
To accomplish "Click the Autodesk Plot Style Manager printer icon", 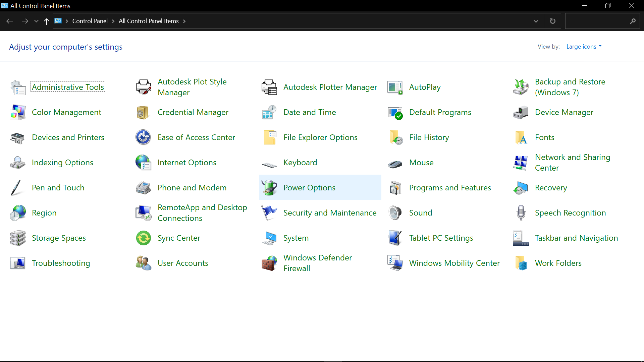I will (x=144, y=87).
